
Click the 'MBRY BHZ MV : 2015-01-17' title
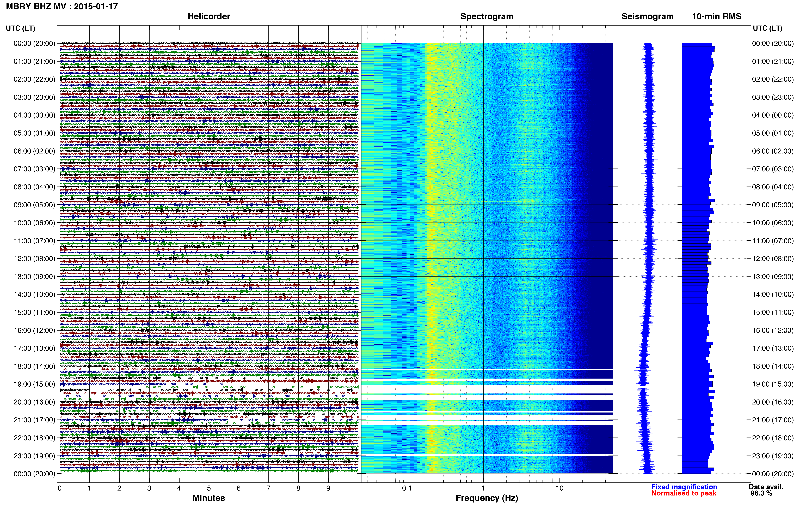pyautogui.click(x=62, y=6)
